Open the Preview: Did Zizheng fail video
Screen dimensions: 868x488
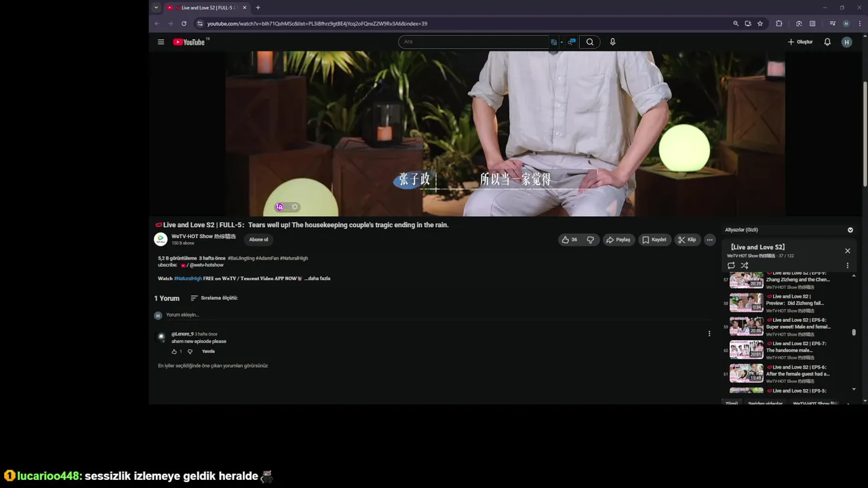pyautogui.click(x=787, y=303)
